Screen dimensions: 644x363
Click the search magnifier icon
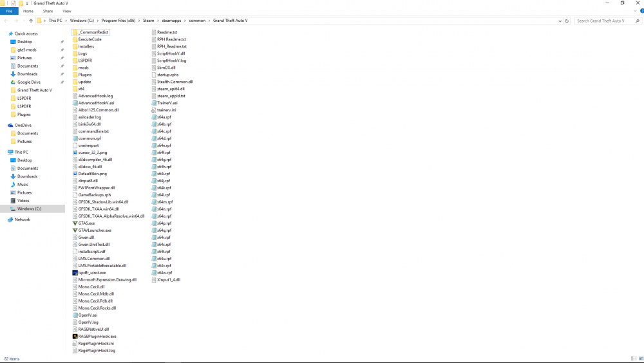click(x=638, y=21)
